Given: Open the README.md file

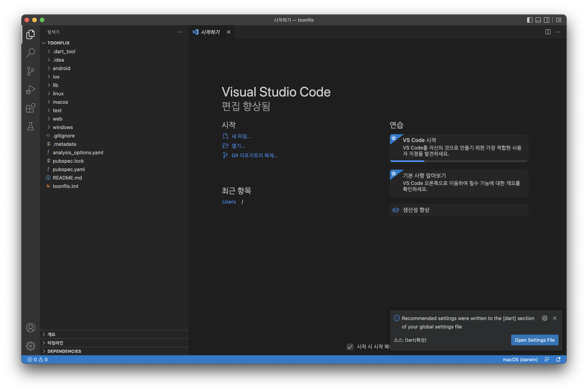Looking at the screenshot, I should (114, 178).
